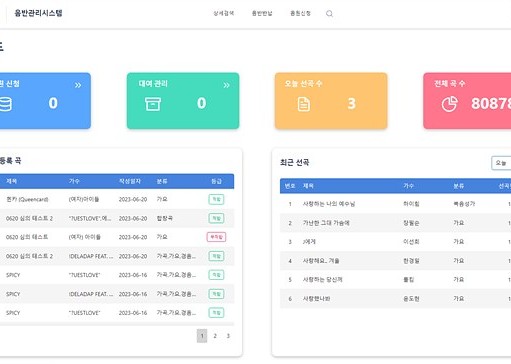Go to page 3 of registered songs
This screenshot has height=364, width=511.
228,336
